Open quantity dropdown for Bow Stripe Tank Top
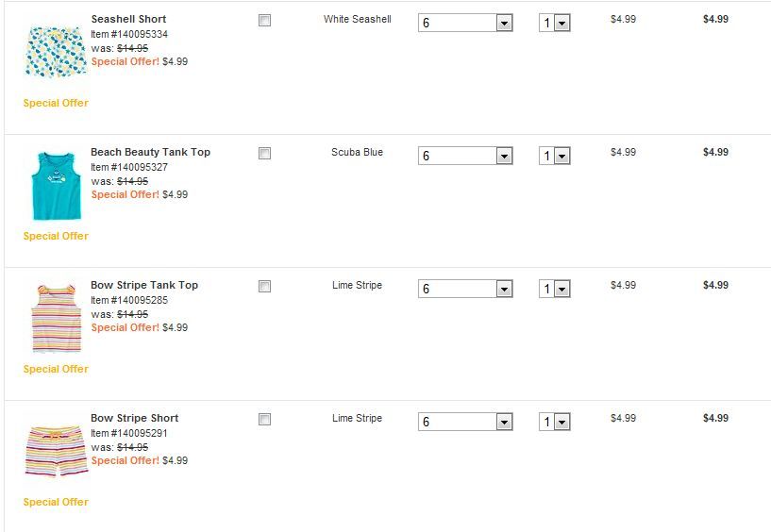 click(x=555, y=289)
